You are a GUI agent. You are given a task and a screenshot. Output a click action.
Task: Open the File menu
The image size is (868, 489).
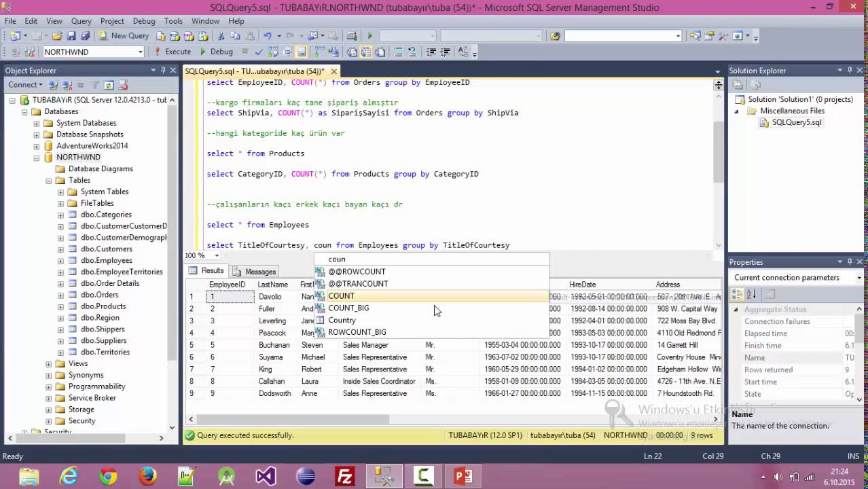(x=10, y=21)
